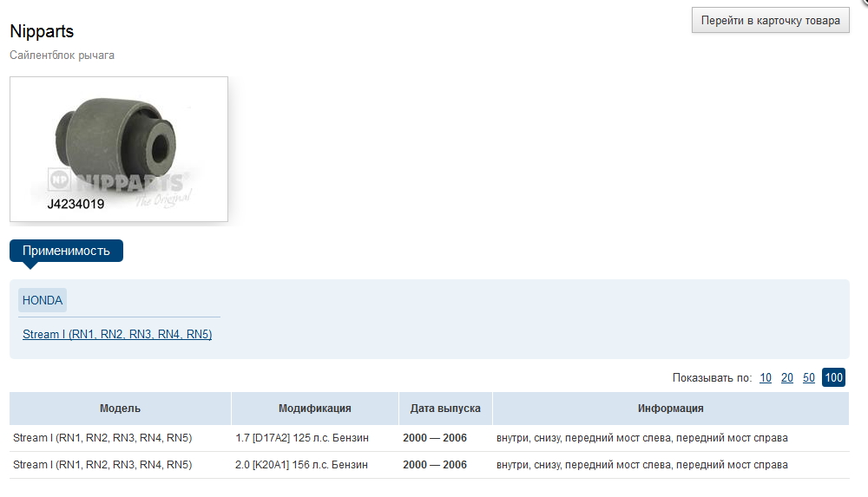
Task: Select 100 items per page
Action: pyautogui.click(x=833, y=377)
